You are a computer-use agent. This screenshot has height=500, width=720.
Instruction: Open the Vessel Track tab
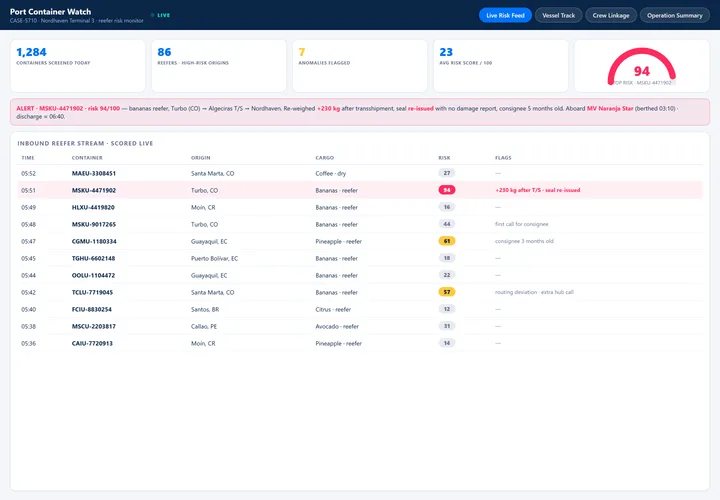pos(558,15)
